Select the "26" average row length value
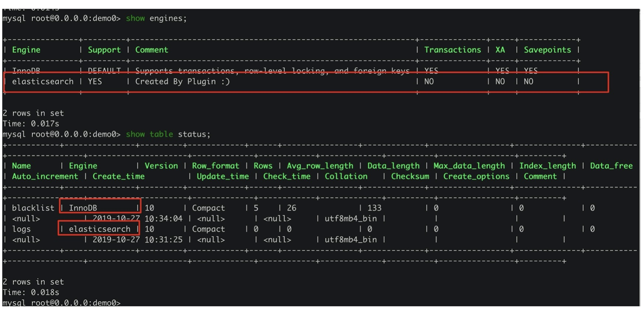Screen dimensions: 644x310 (x=292, y=208)
